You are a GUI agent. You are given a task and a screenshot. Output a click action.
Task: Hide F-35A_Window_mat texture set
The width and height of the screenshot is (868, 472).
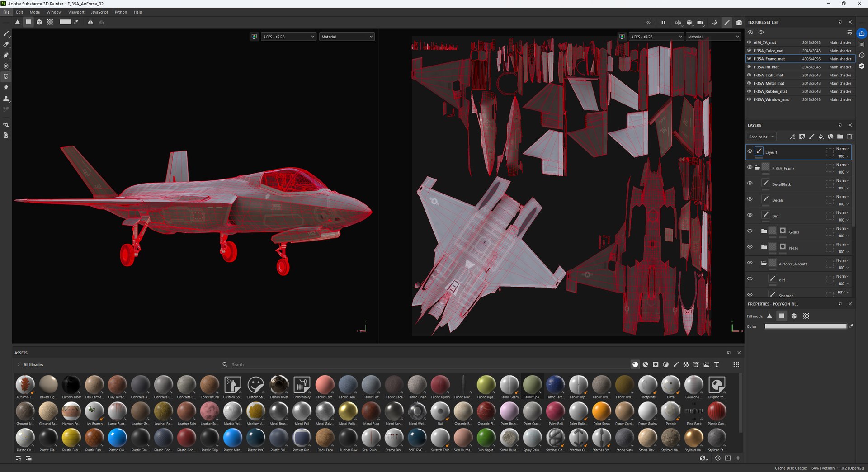click(x=749, y=99)
